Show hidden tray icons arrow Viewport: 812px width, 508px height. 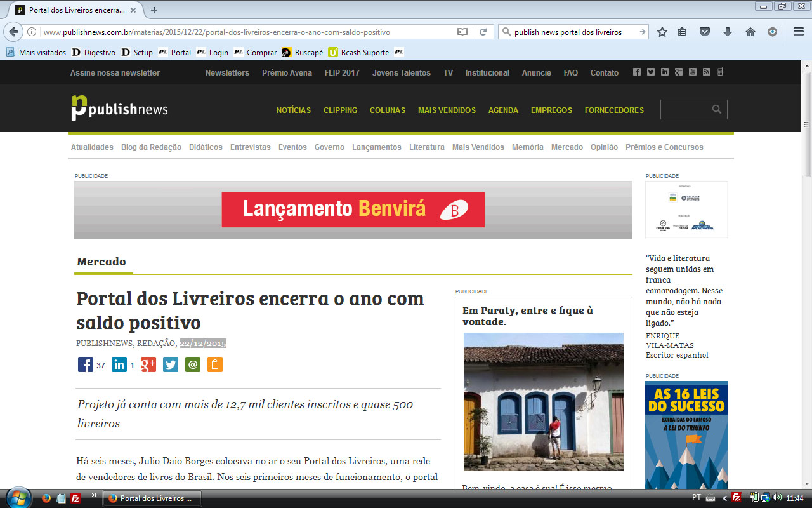724,498
